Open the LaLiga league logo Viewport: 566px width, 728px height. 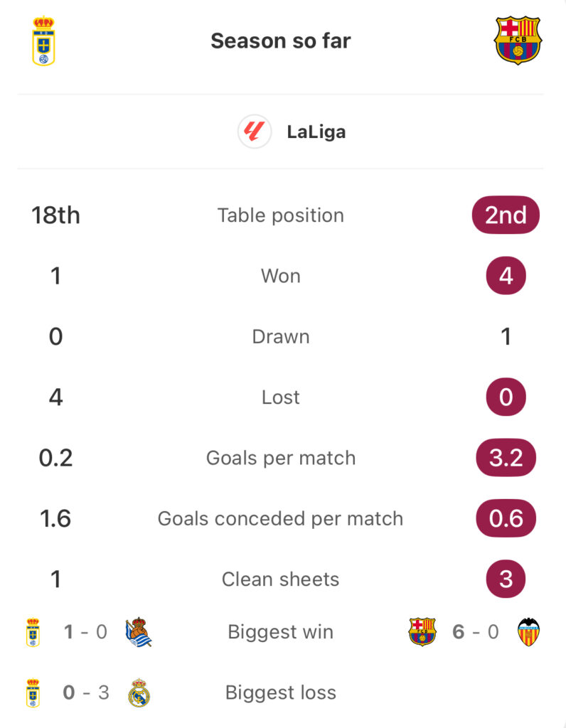click(x=255, y=132)
